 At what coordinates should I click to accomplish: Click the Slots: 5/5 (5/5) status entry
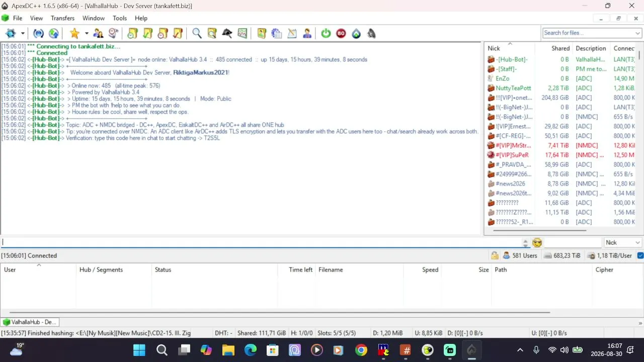(x=337, y=333)
